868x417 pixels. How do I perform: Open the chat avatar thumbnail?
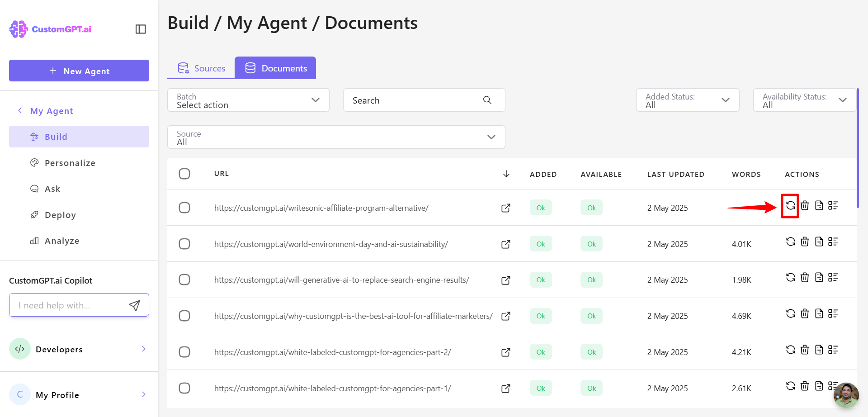[x=846, y=395]
